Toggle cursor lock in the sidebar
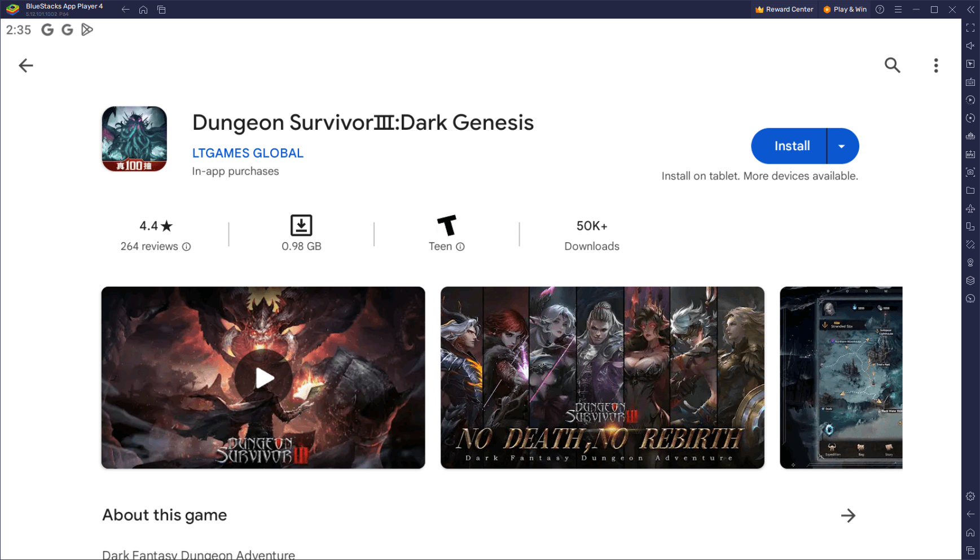This screenshot has height=560, width=980. click(970, 64)
